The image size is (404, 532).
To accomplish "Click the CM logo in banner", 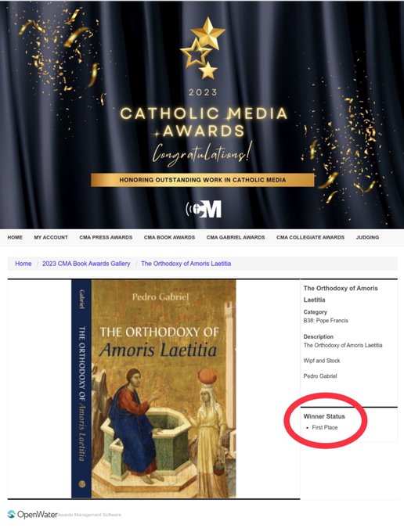I will [204, 209].
